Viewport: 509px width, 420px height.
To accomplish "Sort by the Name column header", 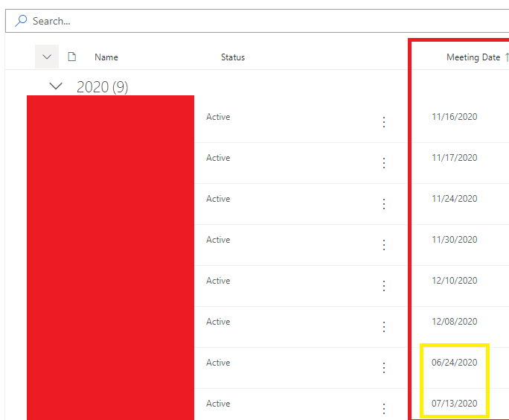I will click(x=106, y=57).
